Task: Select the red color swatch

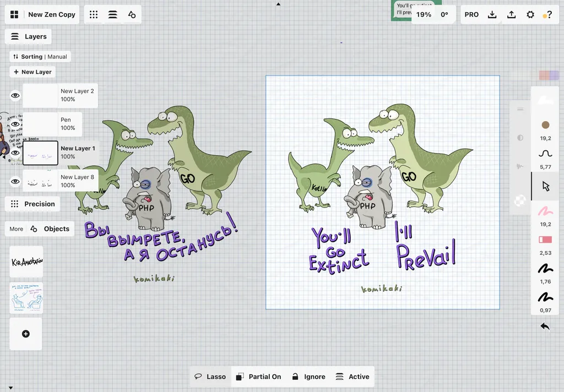Action: coord(544,75)
